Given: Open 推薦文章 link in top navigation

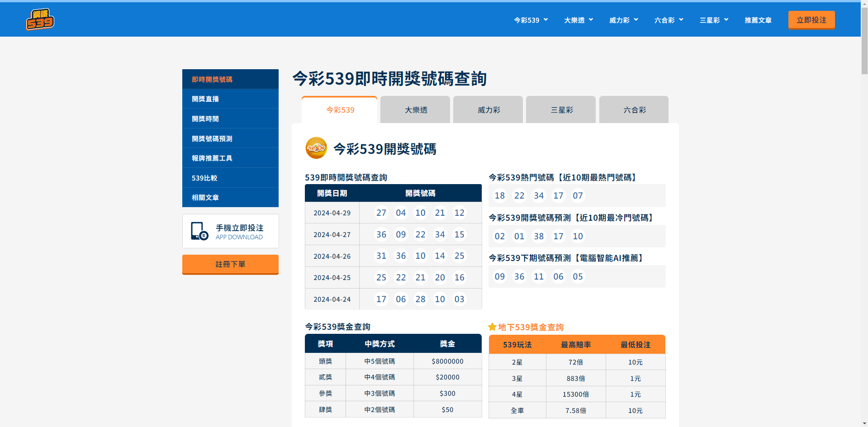Looking at the screenshot, I should click(758, 20).
